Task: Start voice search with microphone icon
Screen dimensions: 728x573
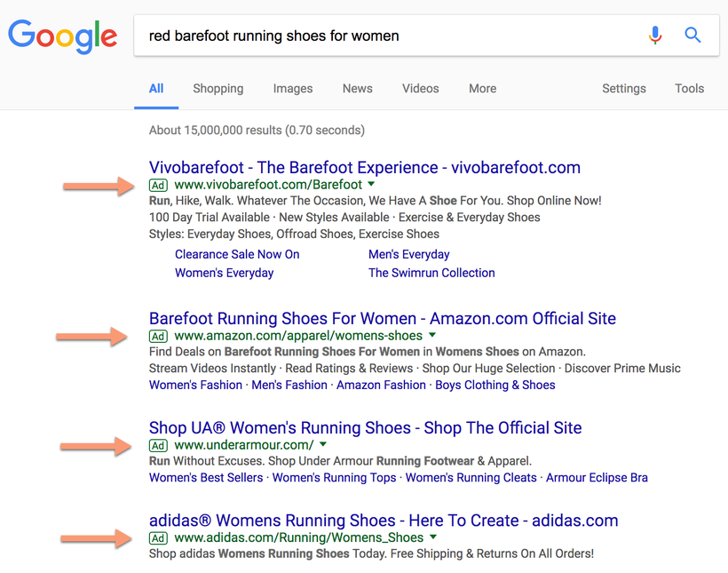Action: (655, 36)
